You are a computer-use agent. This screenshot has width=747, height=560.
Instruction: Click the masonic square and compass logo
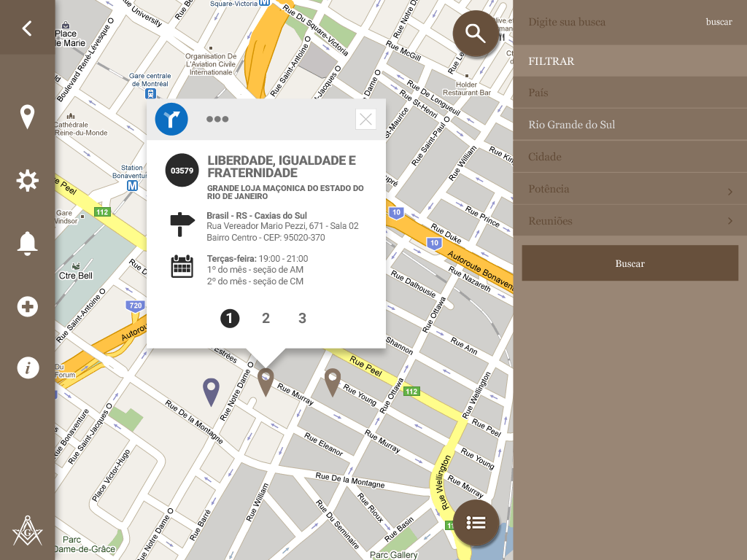pyautogui.click(x=27, y=531)
